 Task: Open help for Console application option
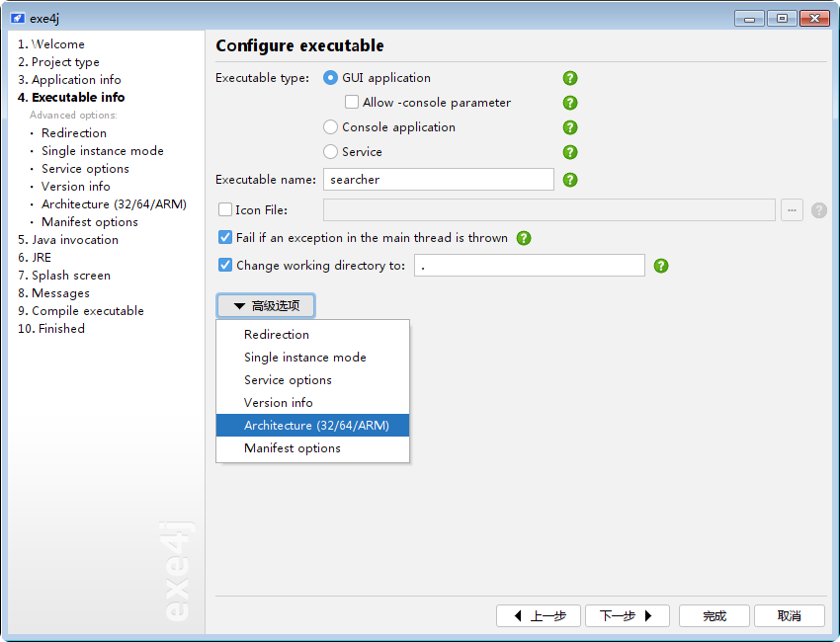click(570, 127)
